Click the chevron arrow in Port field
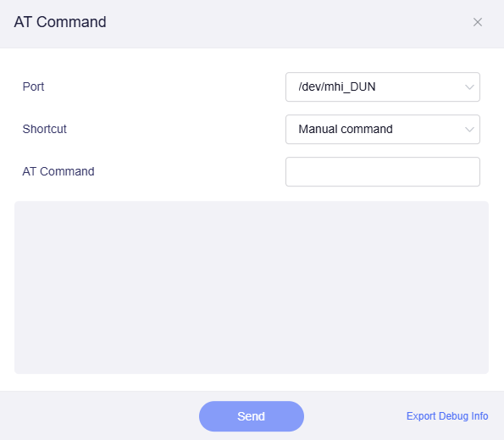This screenshot has height=440, width=504. (469, 87)
